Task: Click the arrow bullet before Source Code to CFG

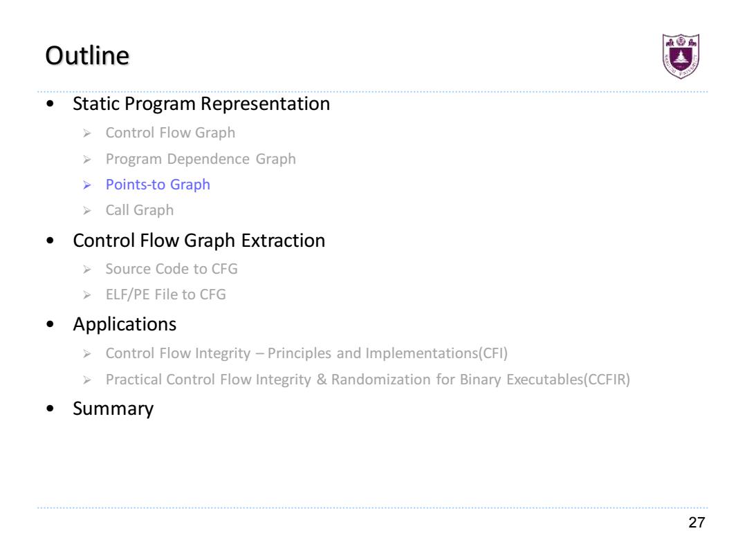Action: tap(86, 270)
